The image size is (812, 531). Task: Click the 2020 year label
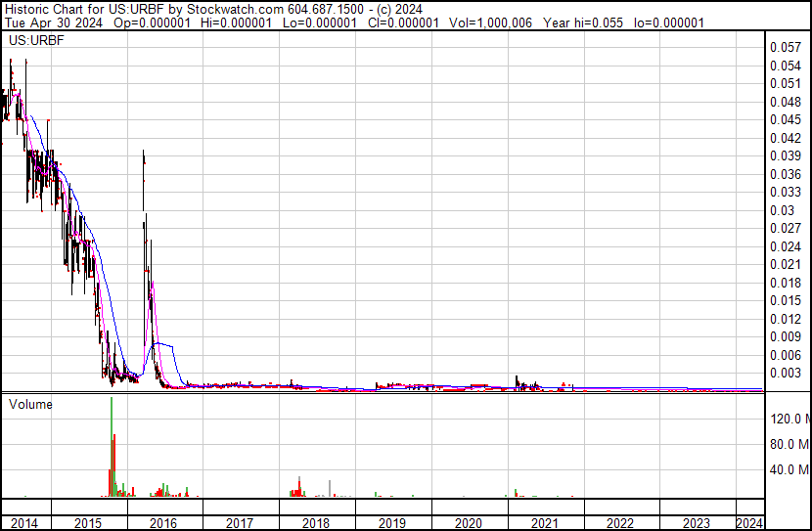click(x=469, y=523)
